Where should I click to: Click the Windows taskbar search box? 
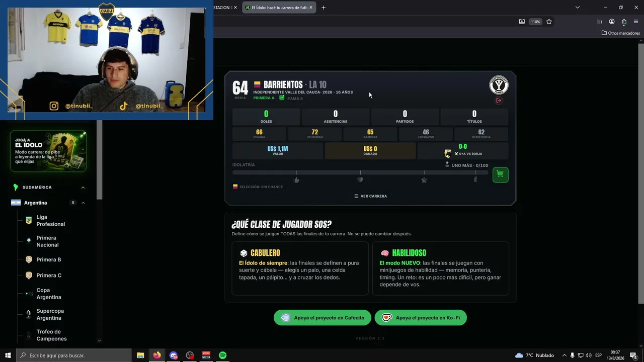(x=74, y=355)
